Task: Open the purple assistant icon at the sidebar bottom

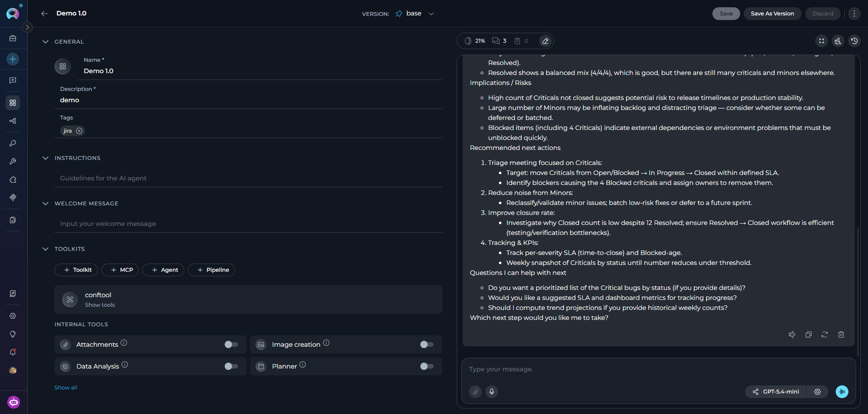Action: click(14, 402)
